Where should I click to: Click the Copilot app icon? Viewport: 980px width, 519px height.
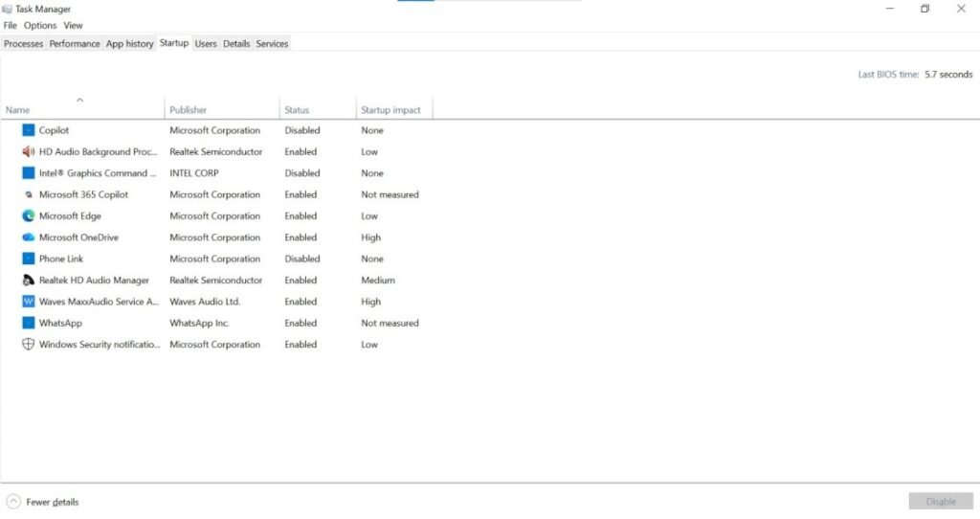pos(28,130)
